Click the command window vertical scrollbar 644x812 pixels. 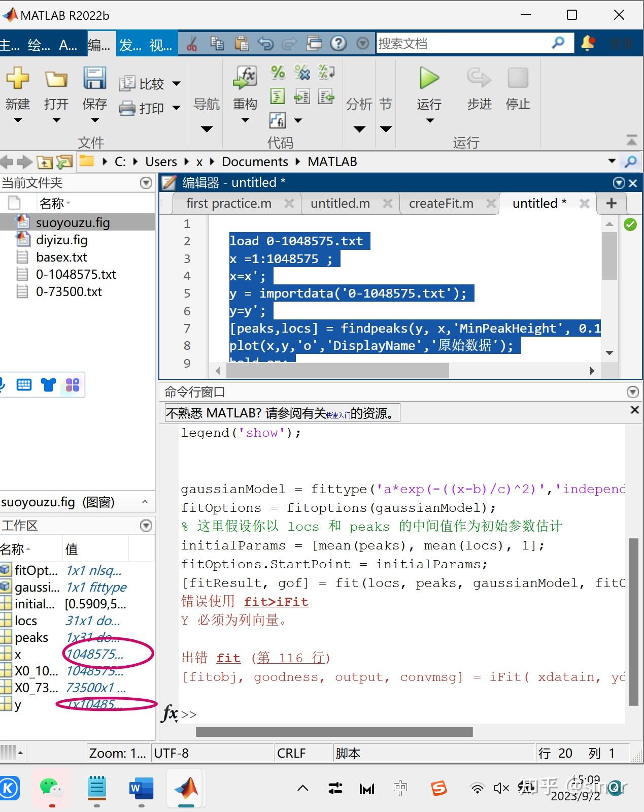[x=633, y=622]
